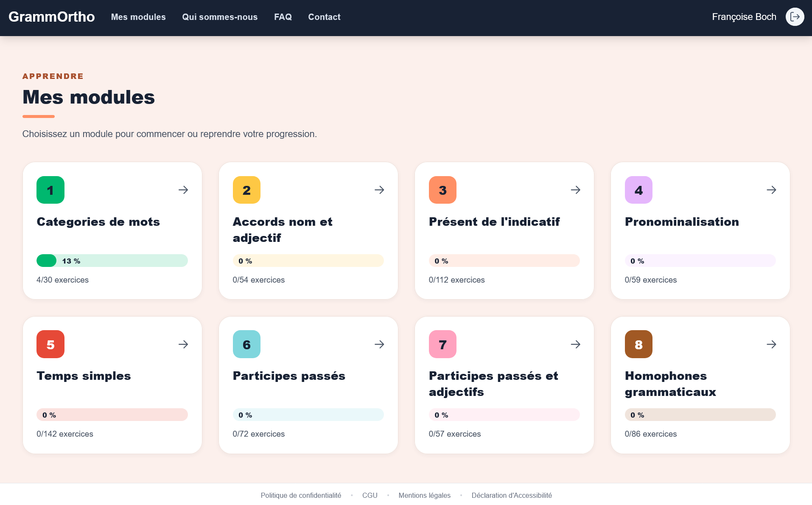Go to Mes modules in the navbar
The image size is (812, 505).
click(138, 17)
